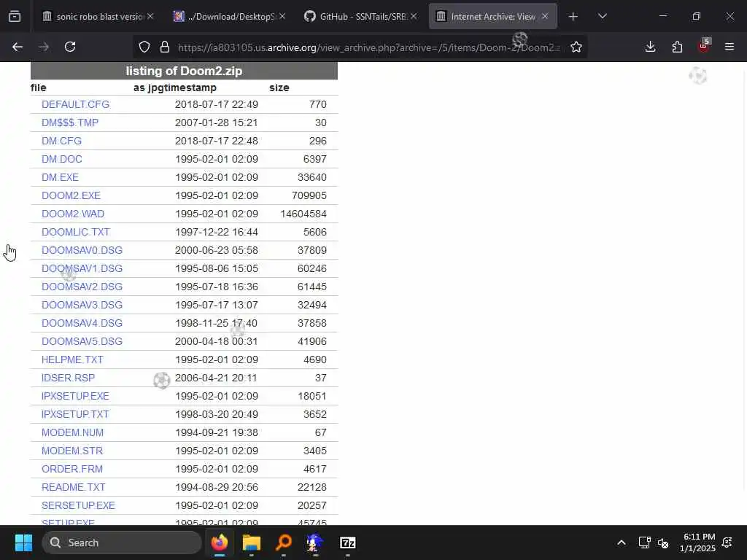The image size is (747, 560).
Task: Open File Explorer from the taskbar
Action: (252, 542)
